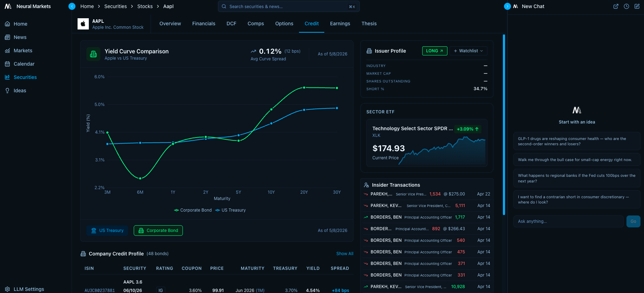Click the Technology Select Sector SPDR title
The width and height of the screenshot is (644, 293).
coord(413,128)
